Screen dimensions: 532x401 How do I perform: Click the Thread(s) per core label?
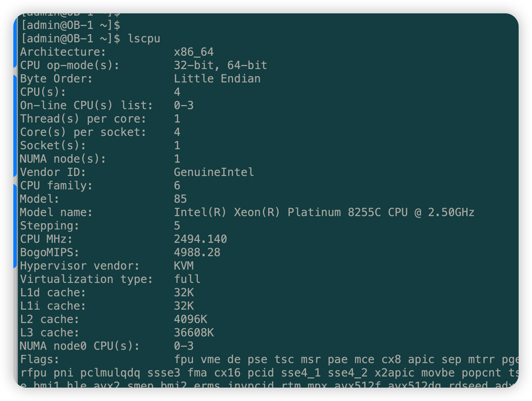point(83,119)
